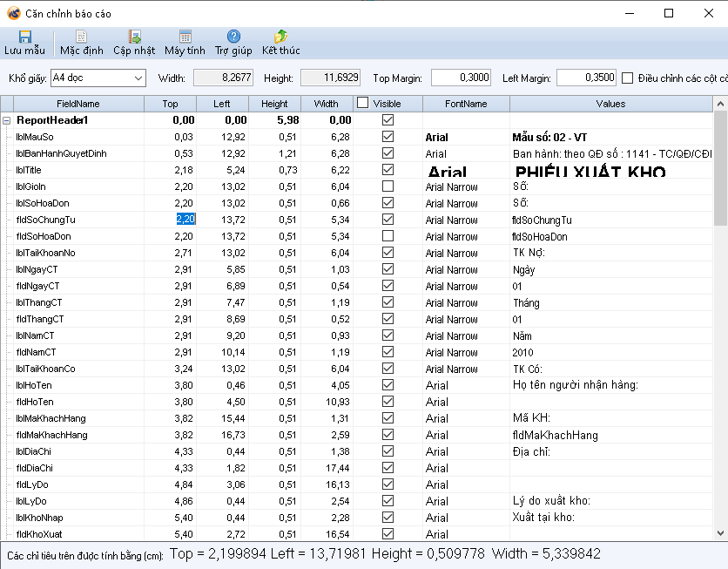This screenshot has width=728, height=569.
Task: Edit the Left Margin field
Action: click(586, 78)
